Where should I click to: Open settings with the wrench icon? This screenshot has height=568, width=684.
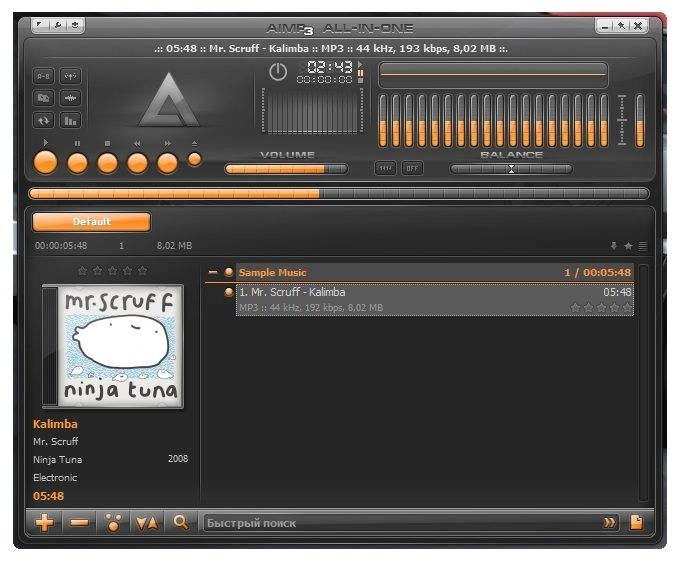click(x=58, y=25)
